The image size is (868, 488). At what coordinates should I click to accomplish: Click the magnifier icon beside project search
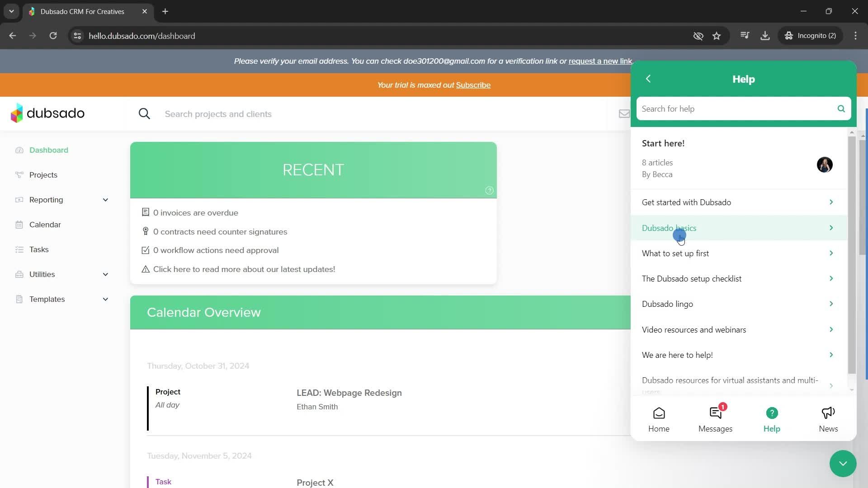[x=144, y=114]
